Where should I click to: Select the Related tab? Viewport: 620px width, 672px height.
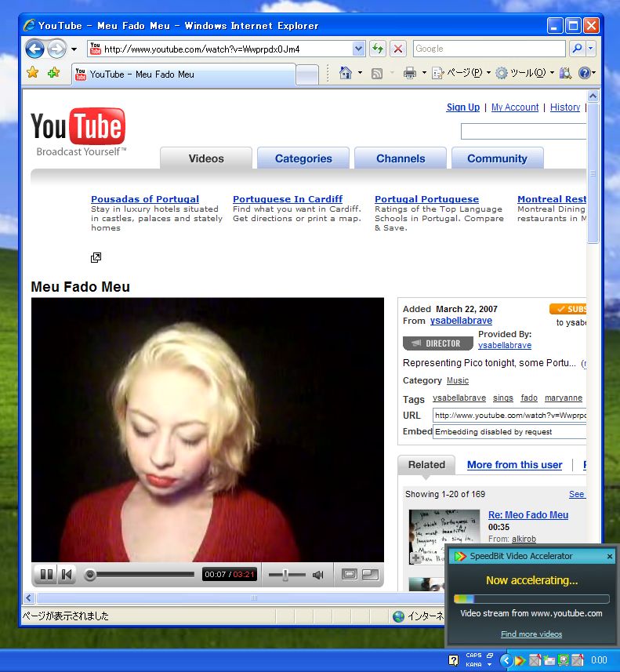pyautogui.click(x=426, y=464)
